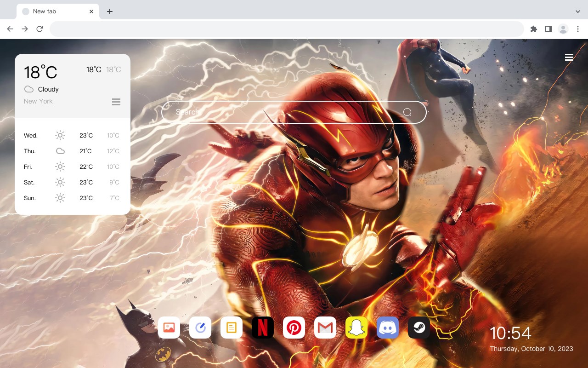Viewport: 588px width, 368px height.
Task: Click the Thursday cloud icon
Action: coord(60,151)
